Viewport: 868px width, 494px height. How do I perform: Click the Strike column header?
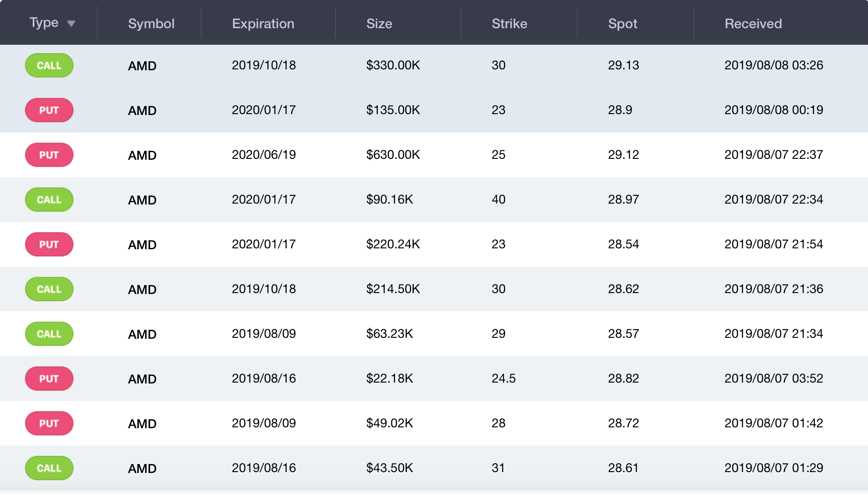(x=509, y=24)
